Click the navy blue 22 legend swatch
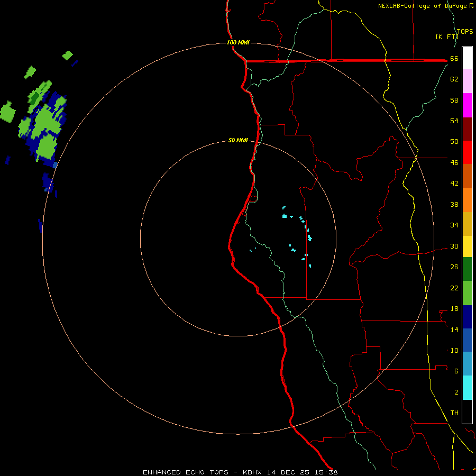 point(467,317)
